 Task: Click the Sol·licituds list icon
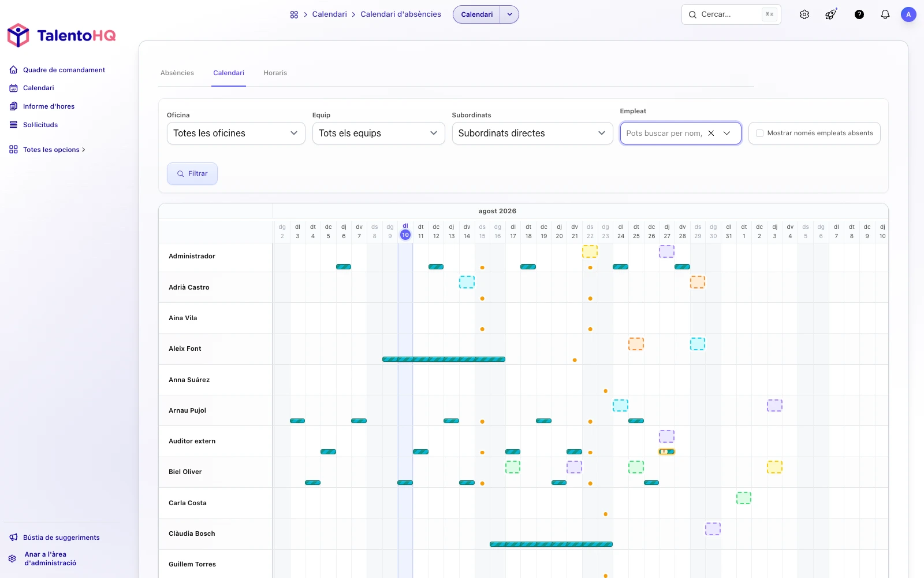click(13, 125)
